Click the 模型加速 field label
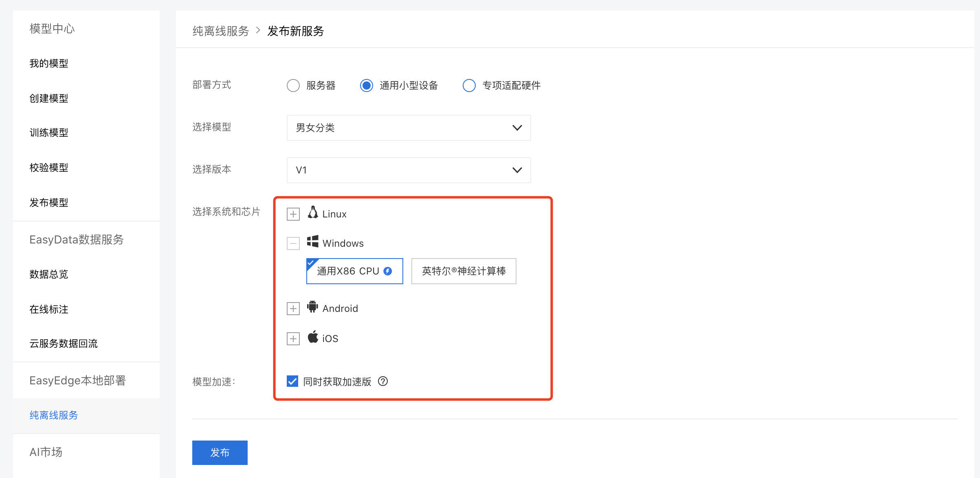980x478 pixels. [214, 382]
